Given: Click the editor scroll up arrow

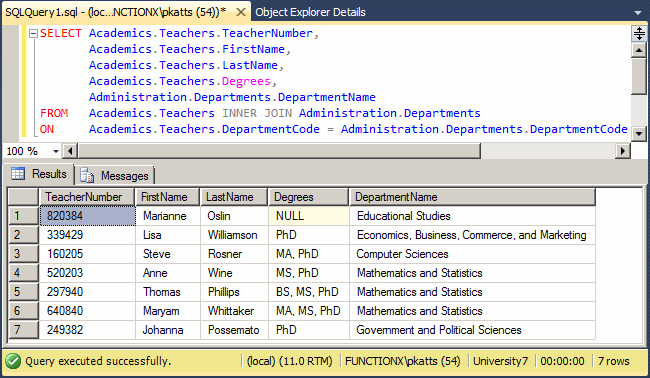Looking at the screenshot, I should click(639, 50).
